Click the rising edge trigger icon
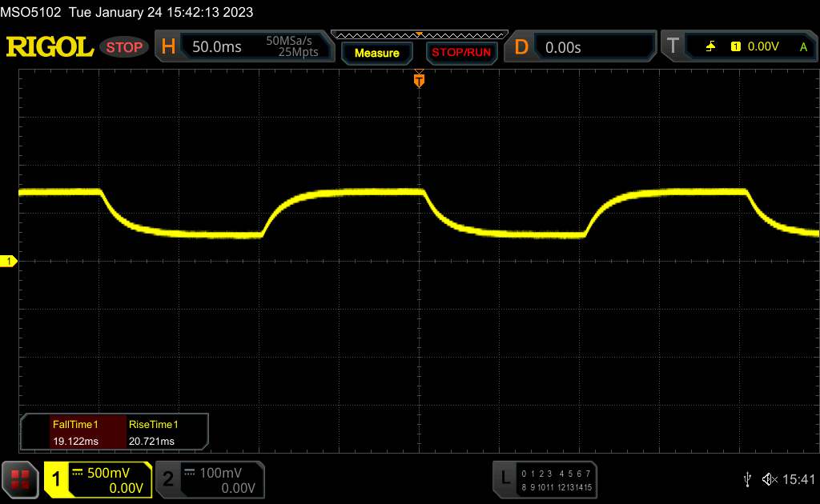 [x=710, y=46]
